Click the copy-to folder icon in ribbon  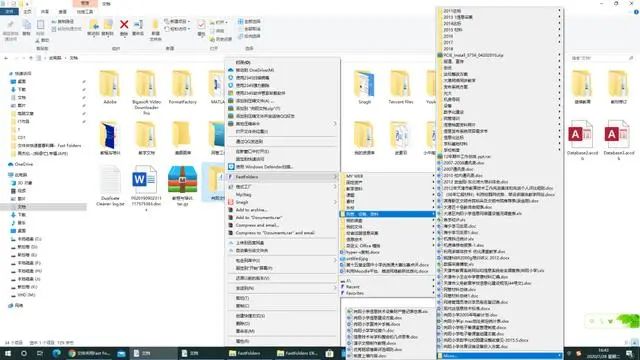tap(108, 25)
